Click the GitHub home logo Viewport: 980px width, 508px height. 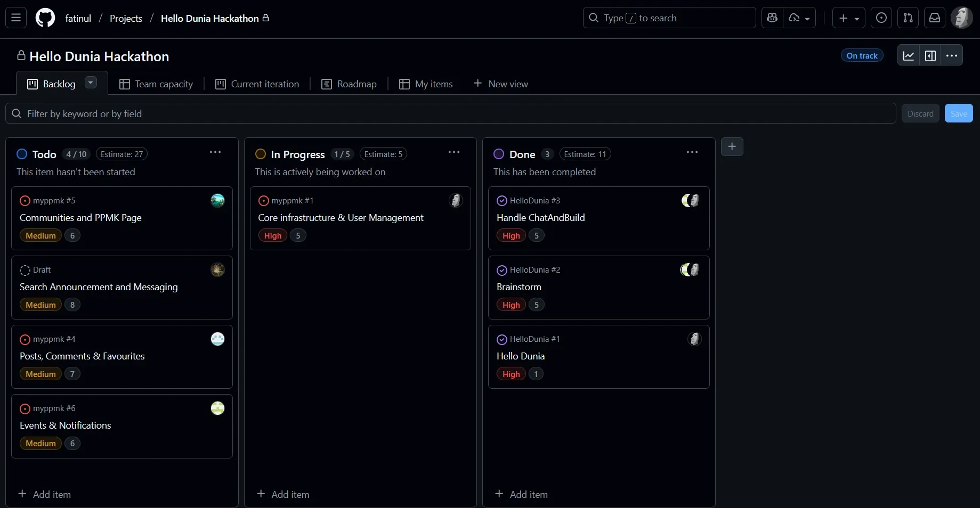click(45, 18)
